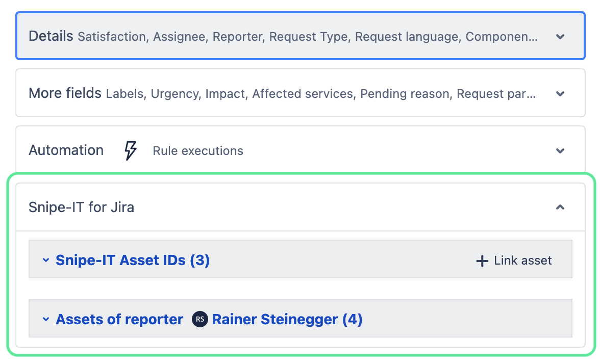600x364 pixels.
Task: Click the More fields summary starting with Labels
Action: (320, 94)
